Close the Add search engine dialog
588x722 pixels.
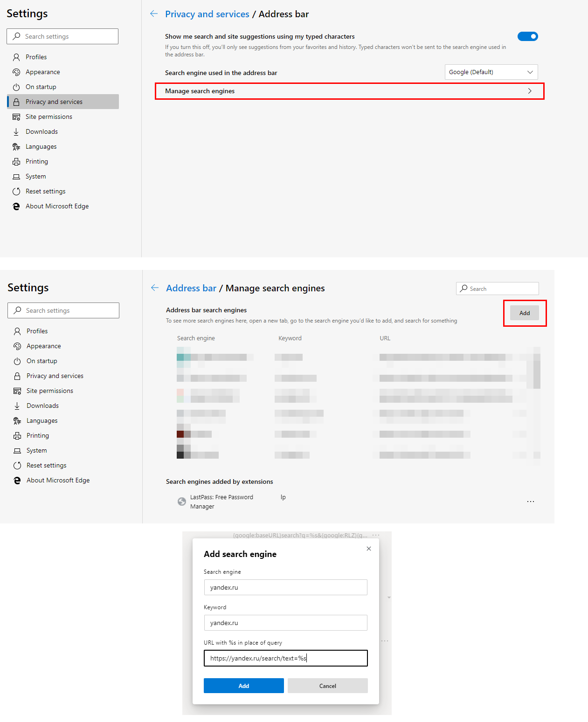point(369,549)
